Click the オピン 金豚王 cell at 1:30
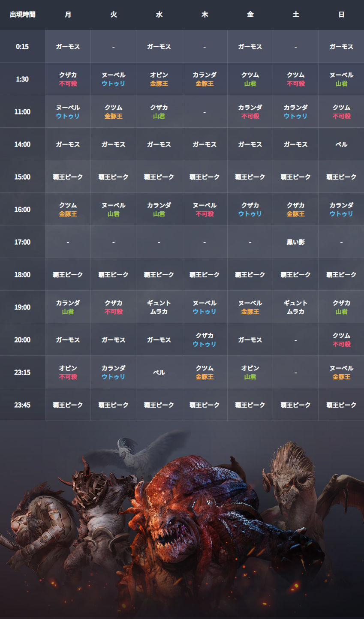Screen dimensions: 364x619 (x=159, y=79)
